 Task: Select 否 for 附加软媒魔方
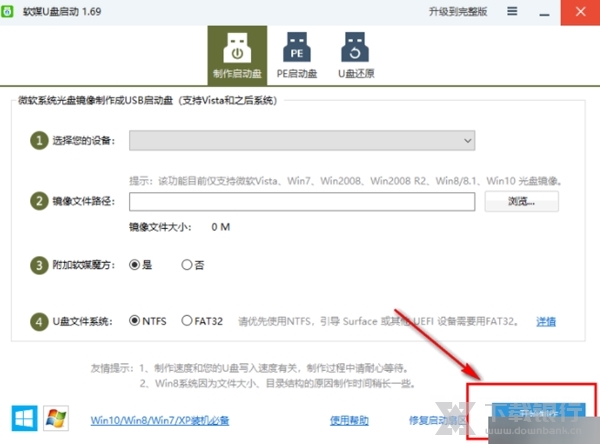pyautogui.click(x=193, y=264)
